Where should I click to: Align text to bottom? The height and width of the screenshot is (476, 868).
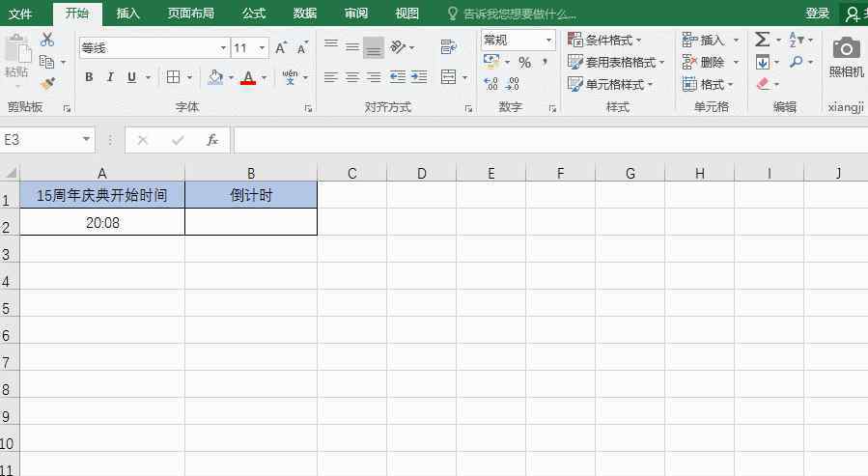374,47
